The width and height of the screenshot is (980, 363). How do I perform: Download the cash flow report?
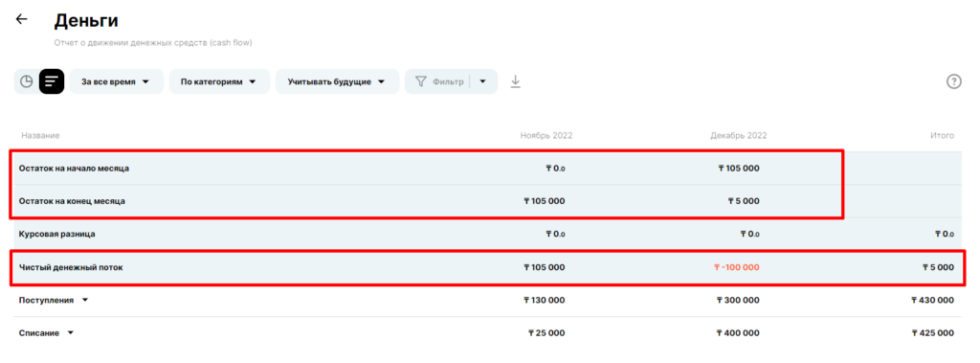(x=515, y=81)
